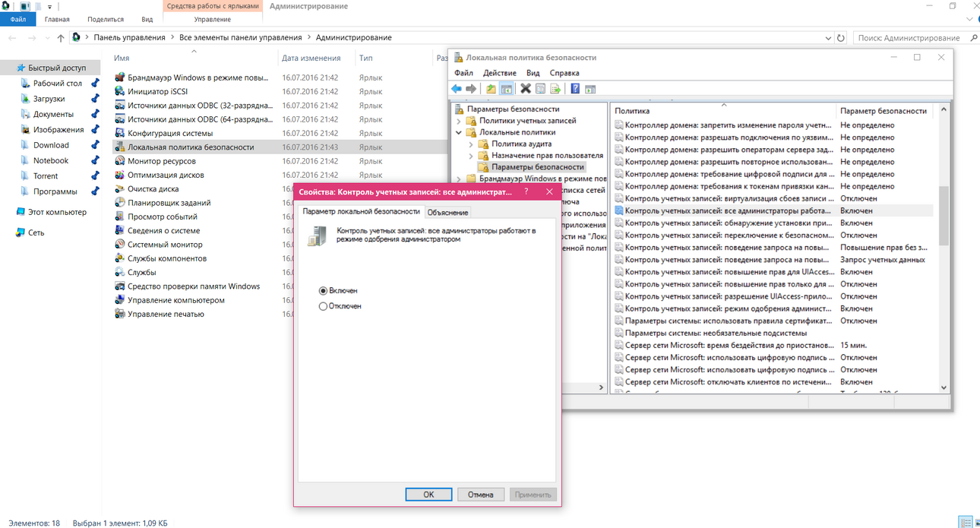Click the Help question mark in Properties dialog title
The width and height of the screenshot is (980, 528).
(x=526, y=192)
